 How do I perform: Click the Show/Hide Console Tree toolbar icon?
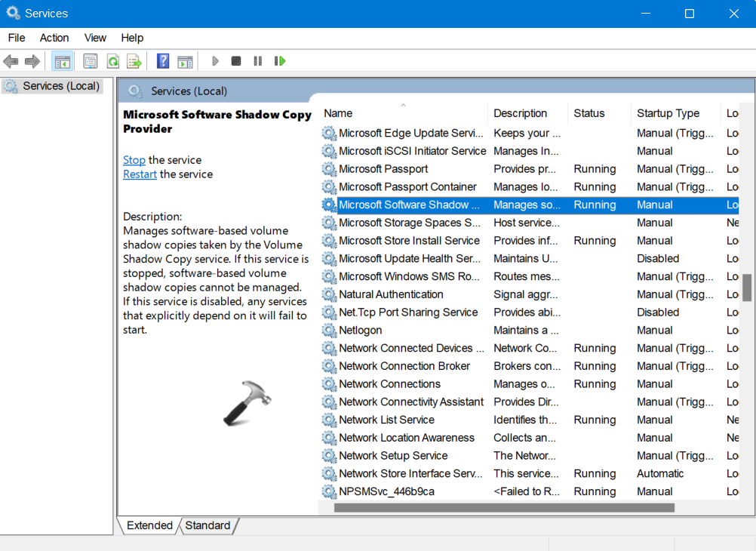[x=63, y=61]
